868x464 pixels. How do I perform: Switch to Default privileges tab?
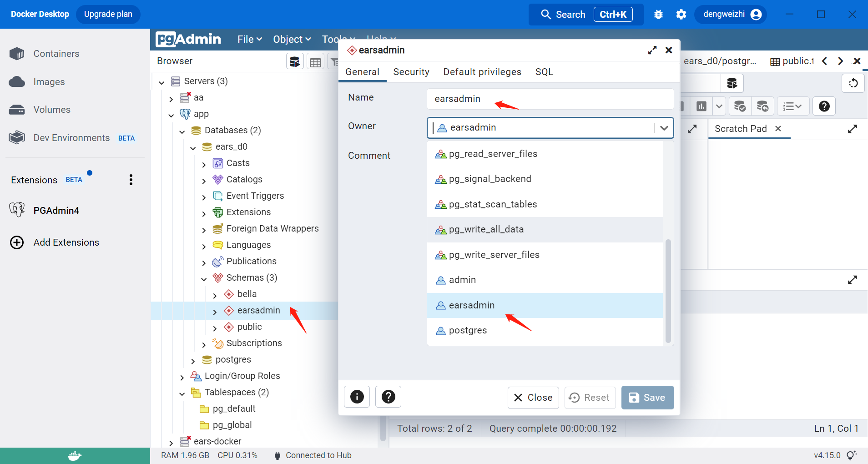[x=482, y=72]
